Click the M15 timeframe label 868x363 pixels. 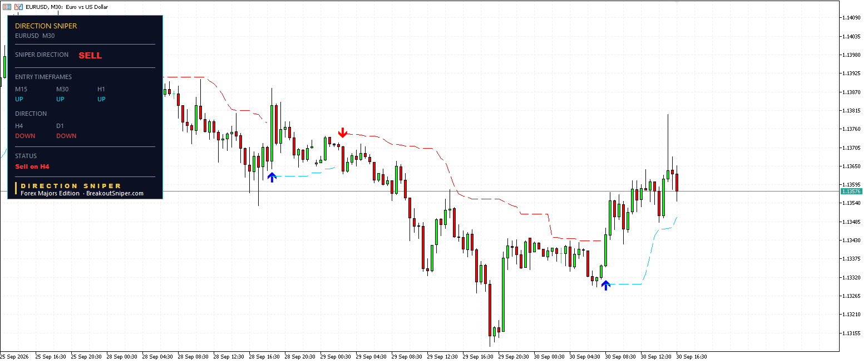pos(21,89)
